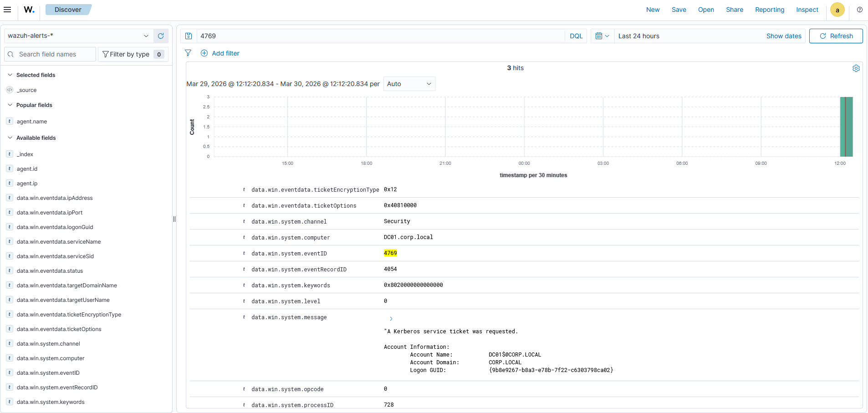This screenshot has height=413, width=868.
Task: Open chart options gear icon
Action: (856, 68)
